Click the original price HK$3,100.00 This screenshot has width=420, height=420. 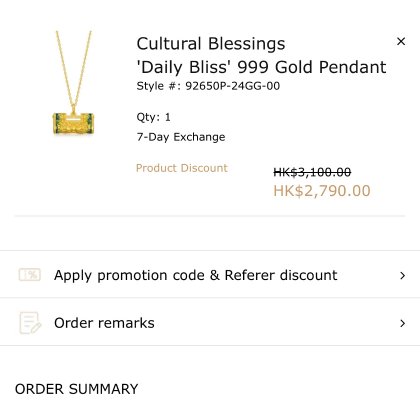(312, 172)
